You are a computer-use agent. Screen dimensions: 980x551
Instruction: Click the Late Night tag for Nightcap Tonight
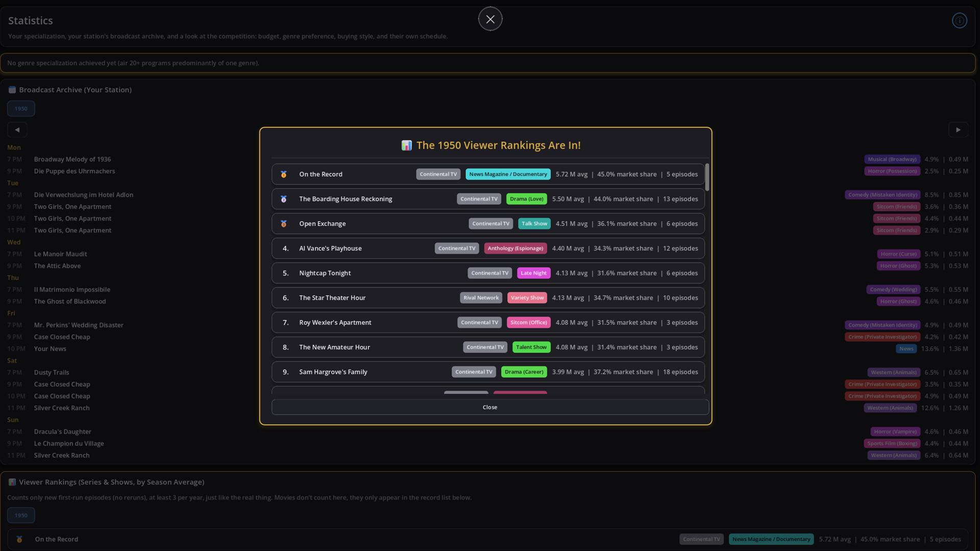click(x=533, y=273)
